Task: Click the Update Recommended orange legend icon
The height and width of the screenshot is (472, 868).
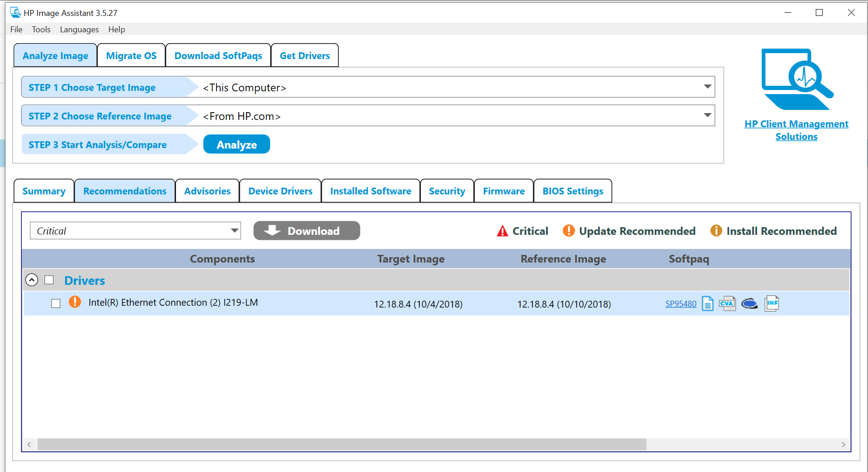Action: pos(568,231)
